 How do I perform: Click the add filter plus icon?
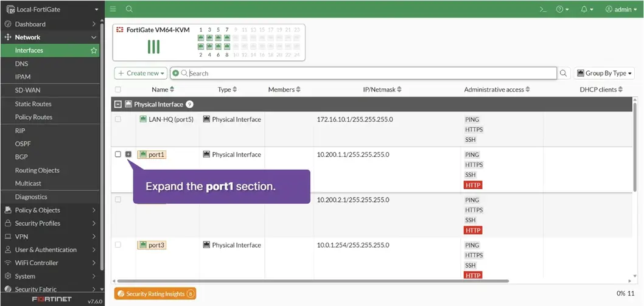click(x=176, y=73)
